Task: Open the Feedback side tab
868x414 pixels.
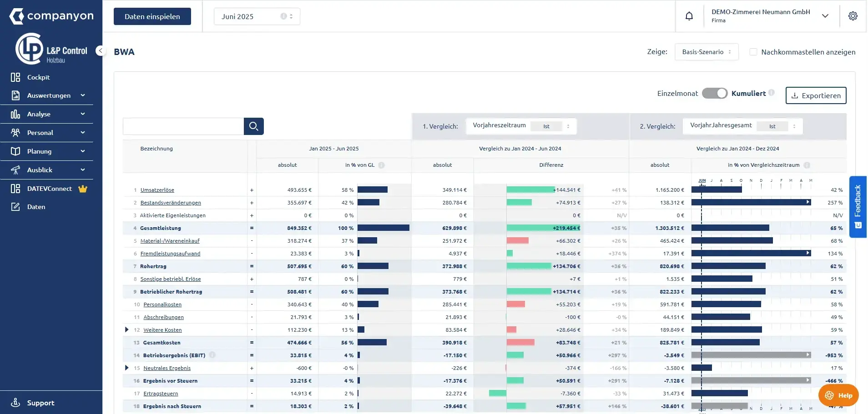Action: click(858, 207)
